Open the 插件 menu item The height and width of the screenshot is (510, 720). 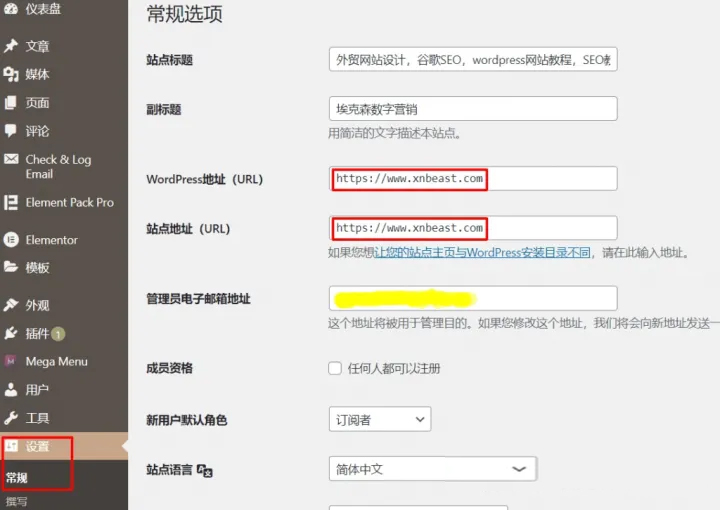[37, 334]
